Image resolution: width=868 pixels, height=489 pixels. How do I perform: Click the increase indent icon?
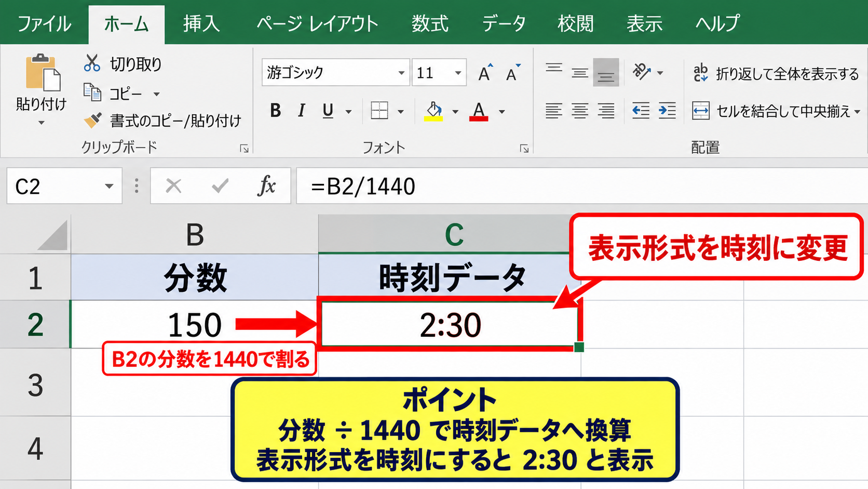[x=667, y=111]
